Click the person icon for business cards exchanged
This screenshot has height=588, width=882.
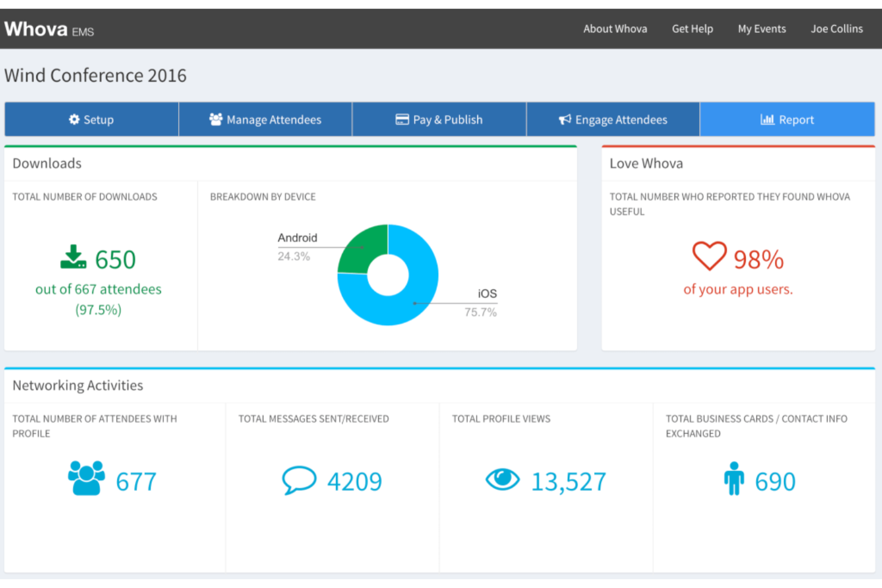point(734,479)
